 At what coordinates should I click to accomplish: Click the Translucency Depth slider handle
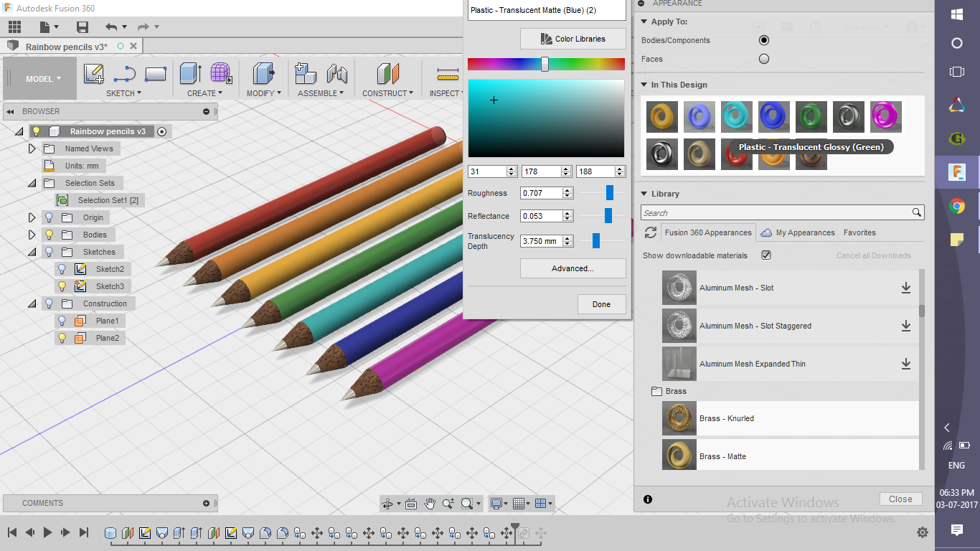tap(596, 241)
